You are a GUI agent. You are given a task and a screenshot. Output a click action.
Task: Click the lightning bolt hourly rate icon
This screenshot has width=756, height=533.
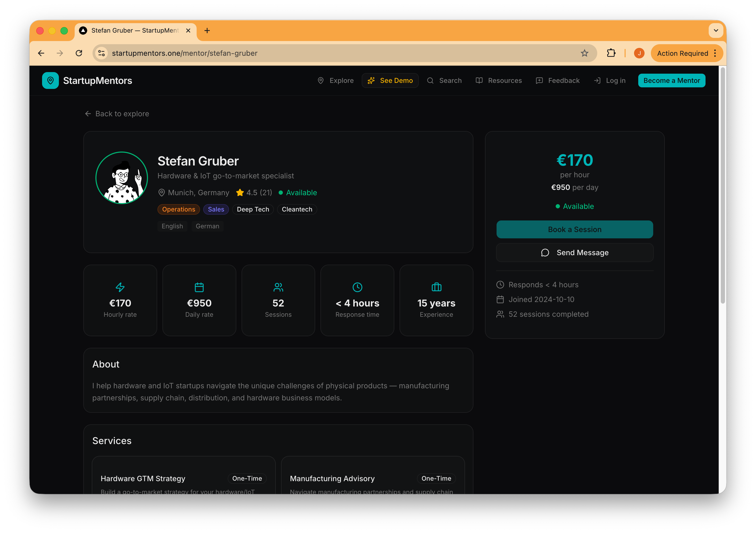[x=120, y=287]
